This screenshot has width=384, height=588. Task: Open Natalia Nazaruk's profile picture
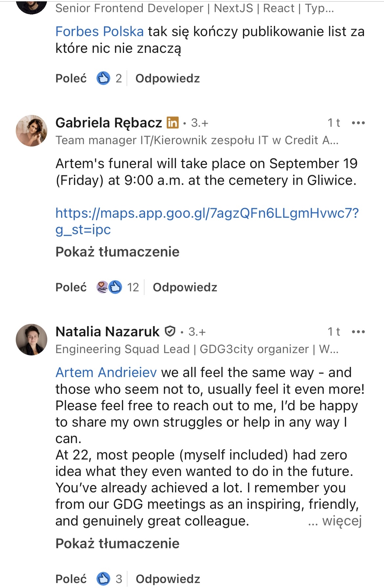tap(32, 340)
